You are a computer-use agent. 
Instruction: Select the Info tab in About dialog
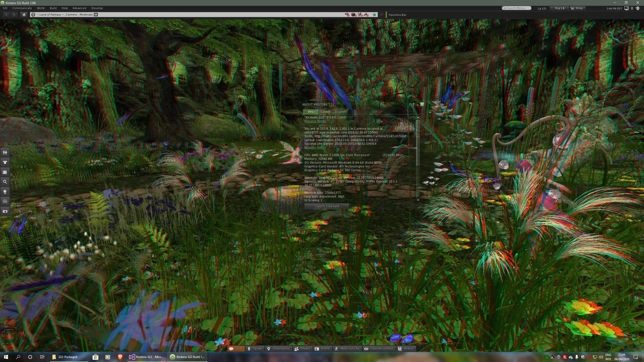pyautogui.click(x=310, y=111)
